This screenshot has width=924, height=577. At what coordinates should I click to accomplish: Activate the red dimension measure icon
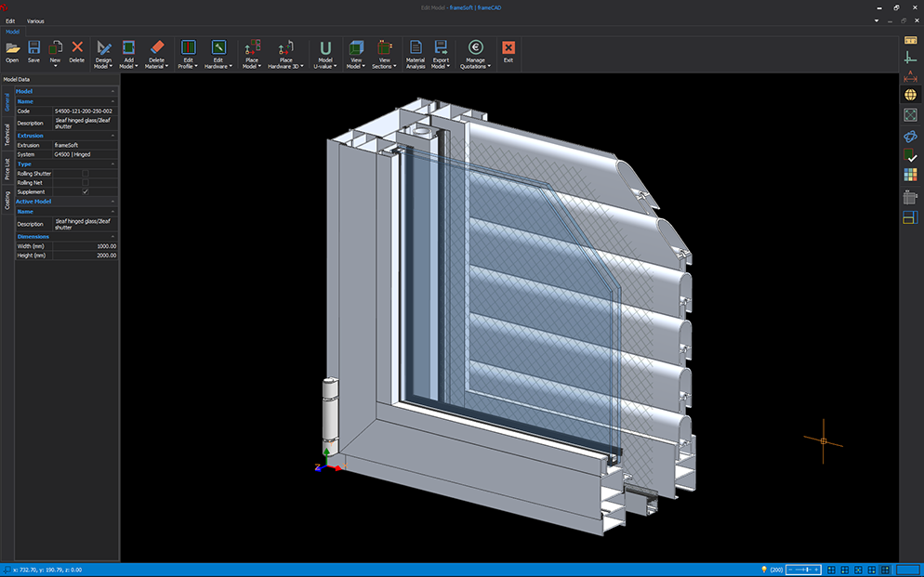point(910,76)
